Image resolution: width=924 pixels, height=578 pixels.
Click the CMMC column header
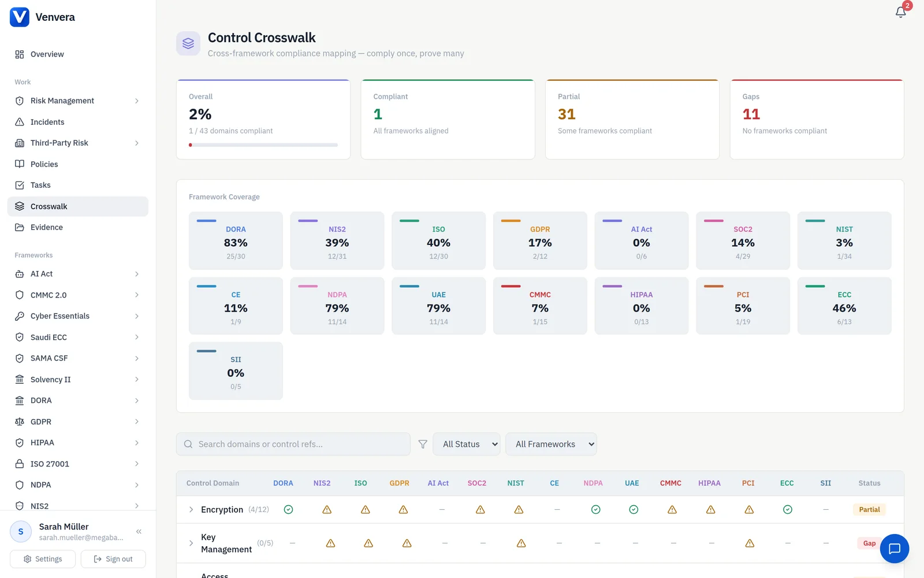pyautogui.click(x=670, y=483)
